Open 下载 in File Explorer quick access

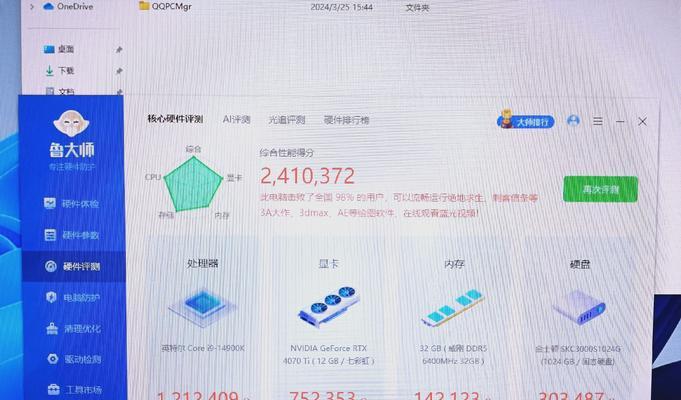click(60, 70)
